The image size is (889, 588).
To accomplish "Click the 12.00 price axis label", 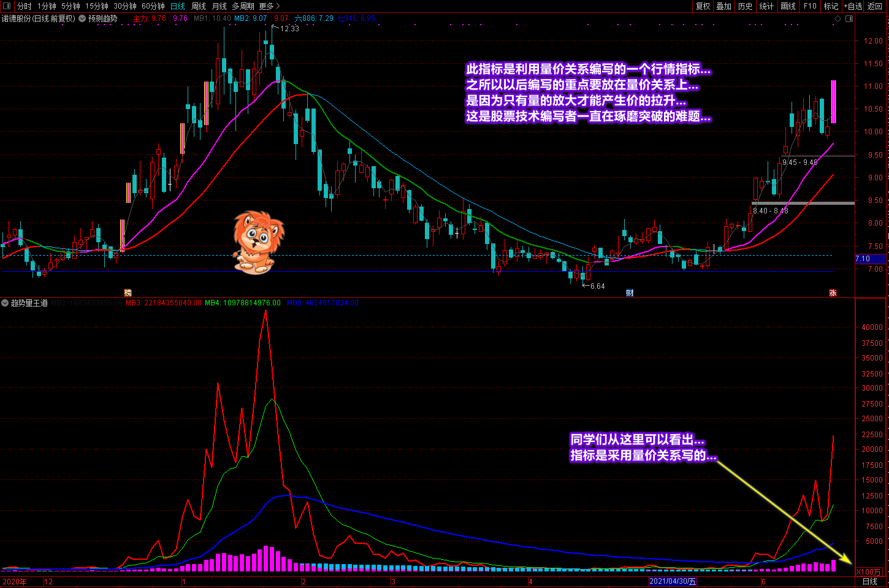I will (x=873, y=41).
